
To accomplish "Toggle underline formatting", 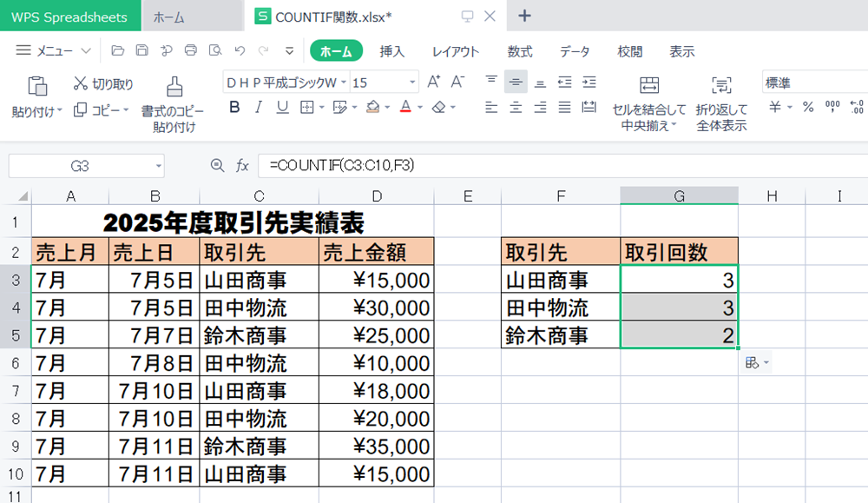I will [282, 107].
